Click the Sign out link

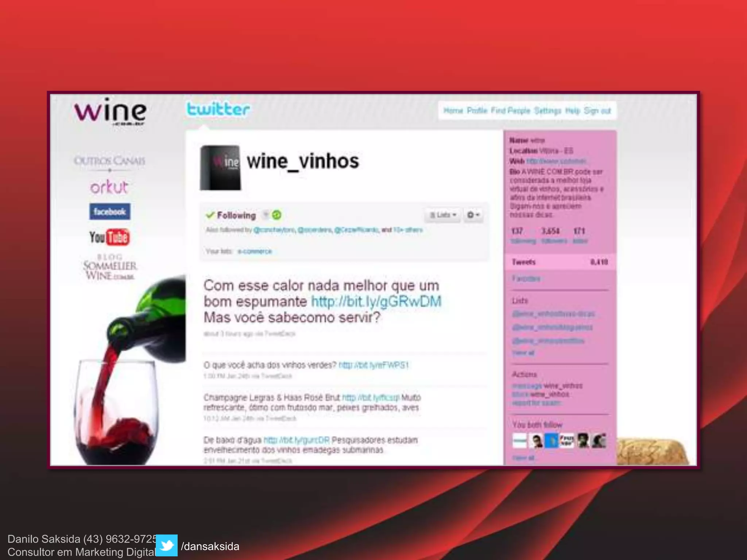597,110
